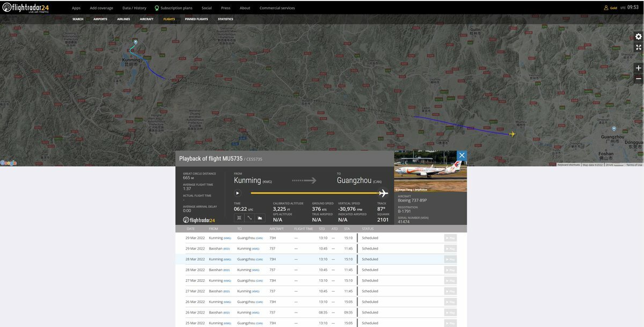Toggle flight route line button
This screenshot has height=327, width=644.
(x=250, y=217)
